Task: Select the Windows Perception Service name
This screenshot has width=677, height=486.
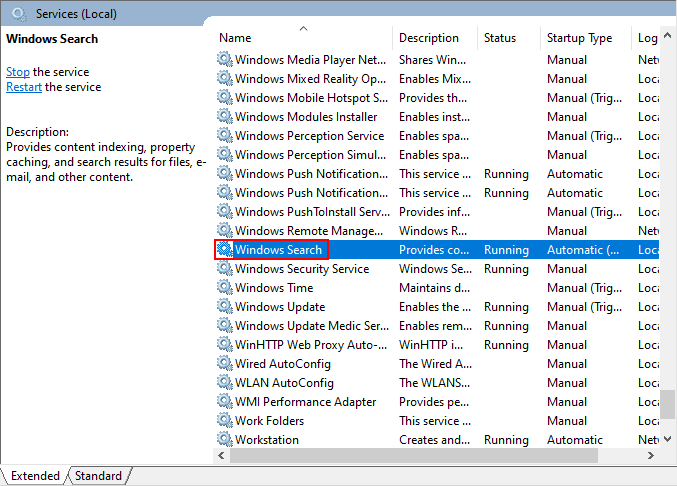Action: click(x=310, y=136)
